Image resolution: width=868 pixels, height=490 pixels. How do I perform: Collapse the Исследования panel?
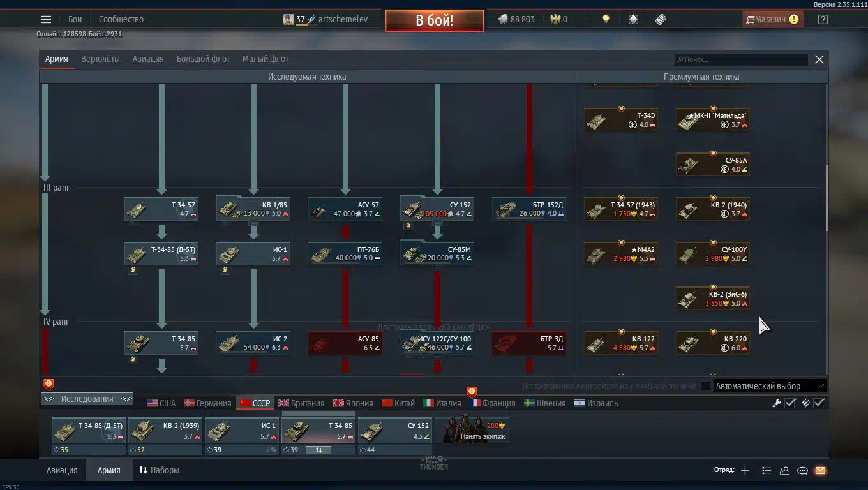tap(87, 399)
